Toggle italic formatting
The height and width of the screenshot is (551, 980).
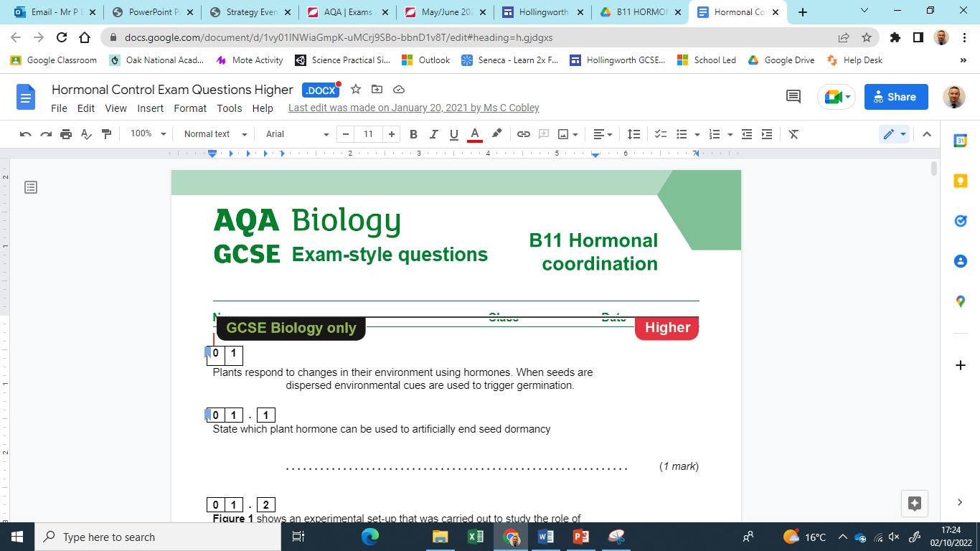pyautogui.click(x=433, y=134)
